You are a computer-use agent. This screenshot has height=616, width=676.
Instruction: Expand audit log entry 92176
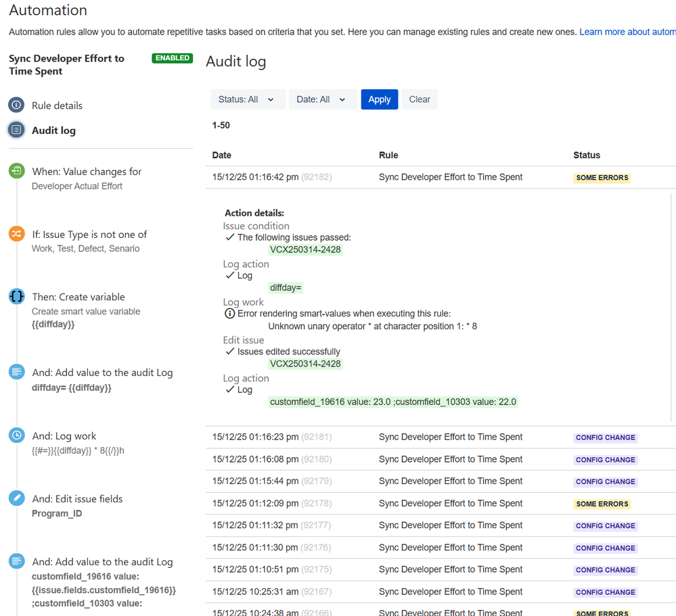point(441,548)
